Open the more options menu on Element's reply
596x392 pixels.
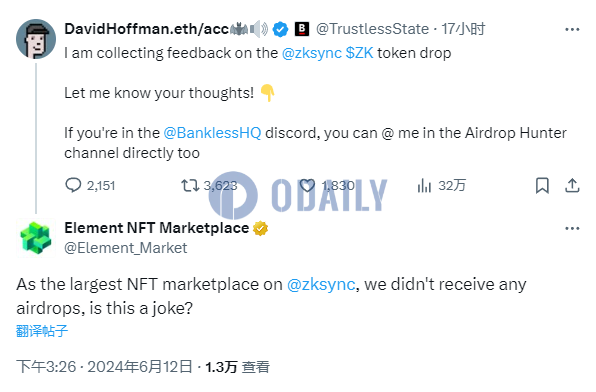click(572, 229)
